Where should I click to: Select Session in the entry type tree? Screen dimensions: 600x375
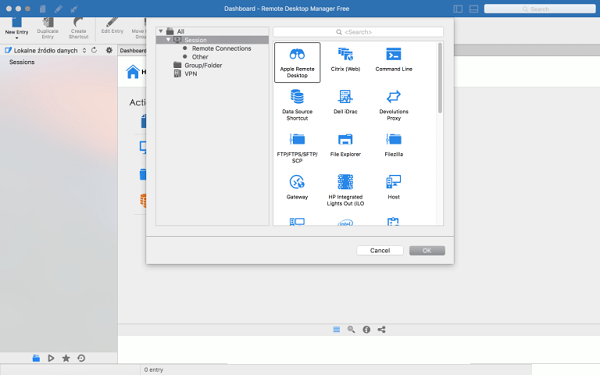[195, 40]
